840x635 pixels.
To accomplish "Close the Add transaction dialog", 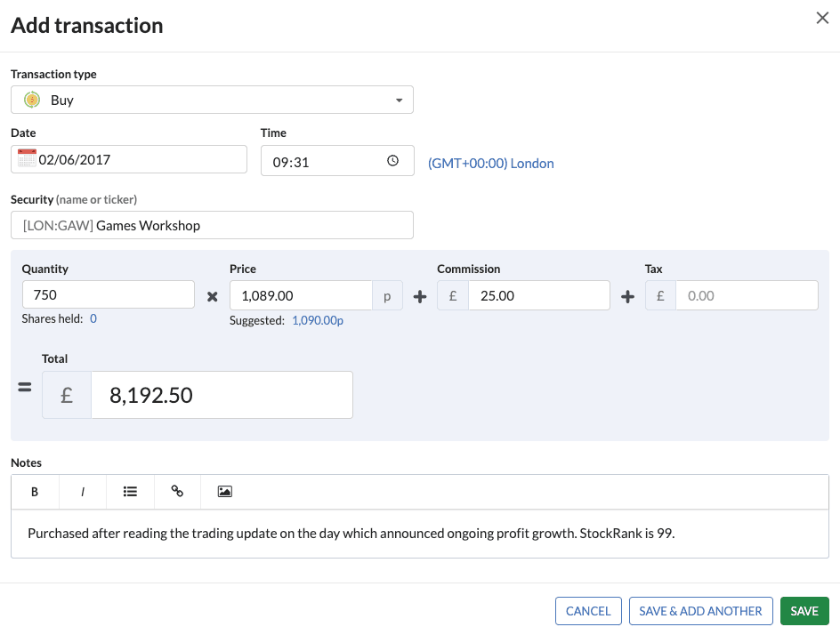I will click(x=822, y=19).
